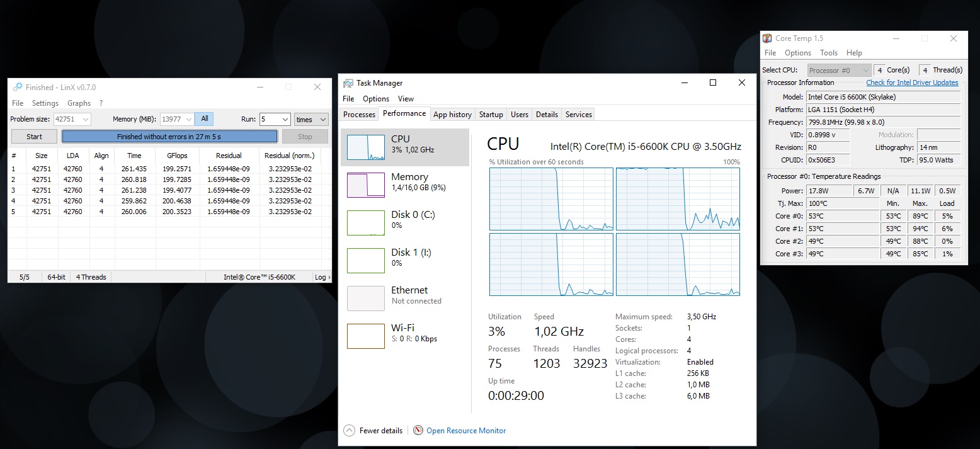Switch to the Services tab
This screenshot has width=980, height=449.
tap(578, 115)
